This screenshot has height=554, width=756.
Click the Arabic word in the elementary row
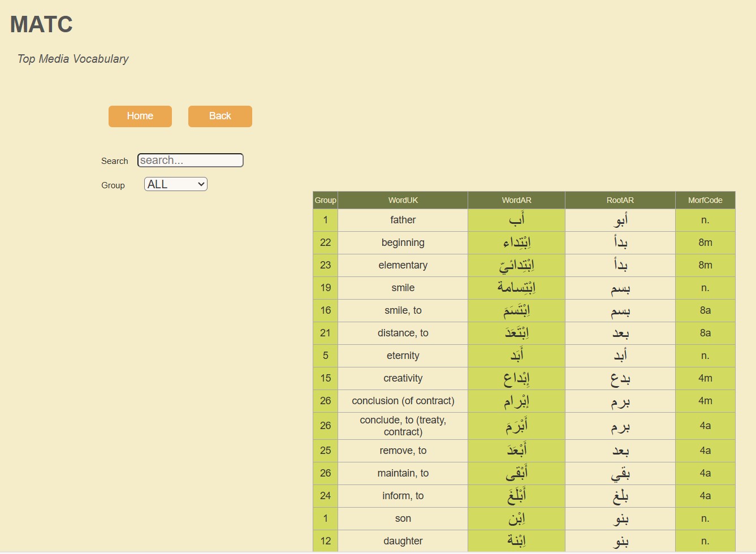tap(517, 265)
